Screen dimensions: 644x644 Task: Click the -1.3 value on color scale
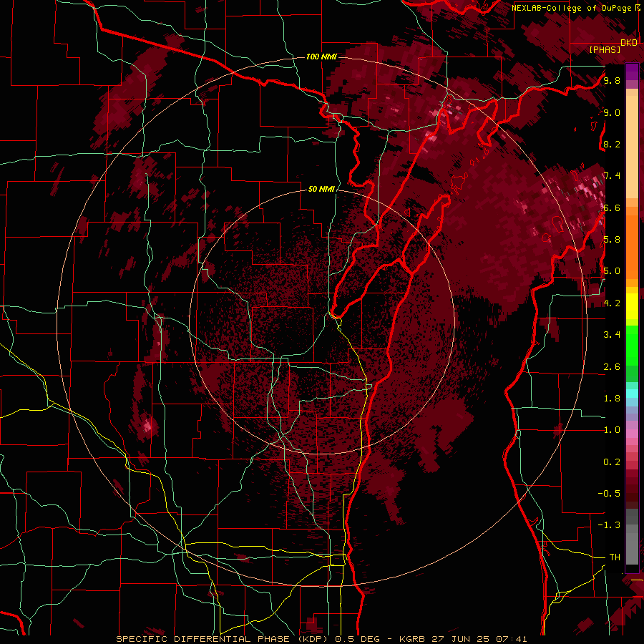(609, 525)
